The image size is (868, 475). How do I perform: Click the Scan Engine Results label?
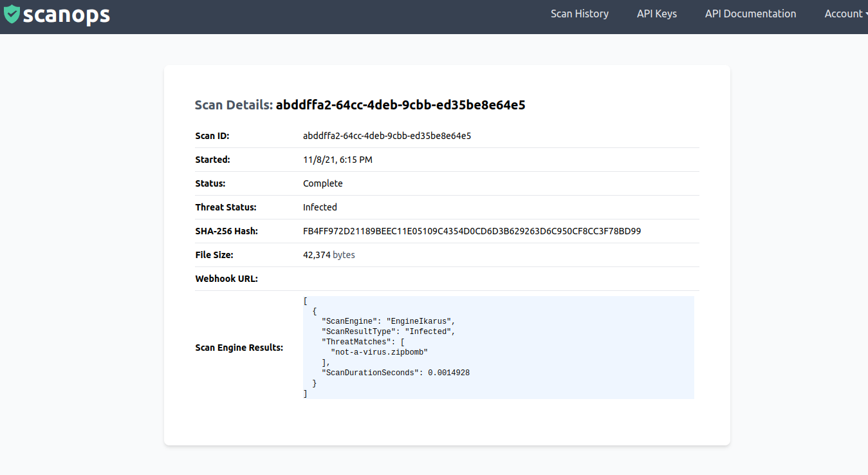tap(239, 348)
